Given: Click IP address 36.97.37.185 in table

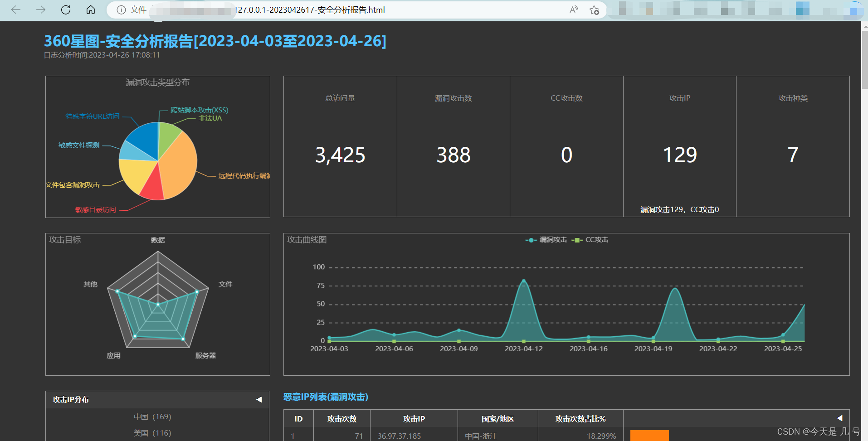Looking at the screenshot, I should [x=399, y=436].
